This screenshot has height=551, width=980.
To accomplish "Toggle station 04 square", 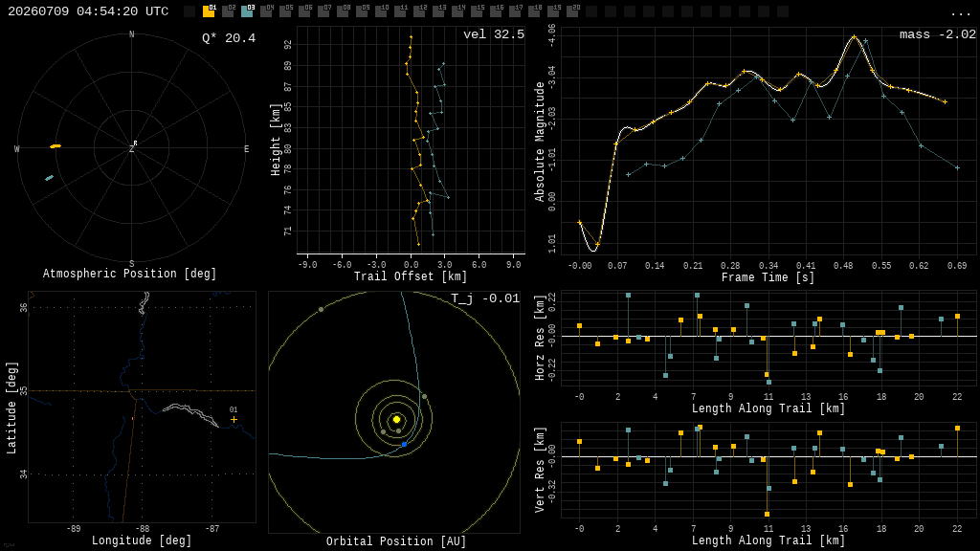I will [266, 11].
